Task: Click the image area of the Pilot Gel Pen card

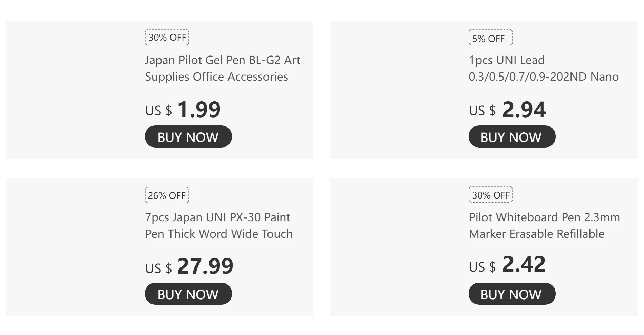Action: (72, 90)
